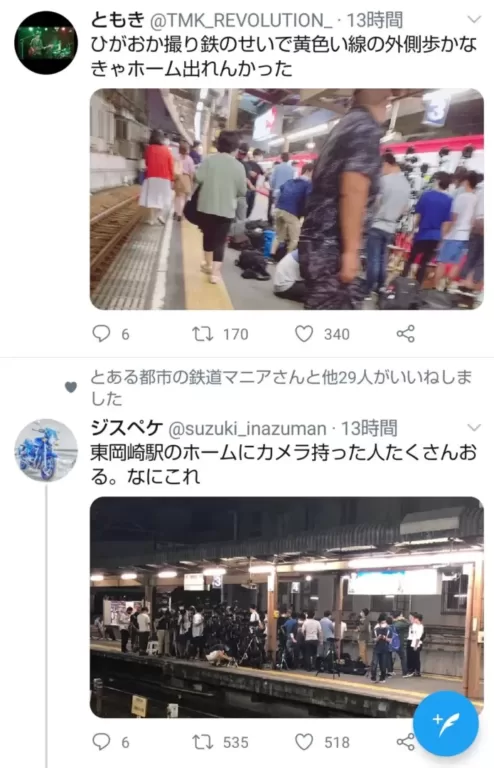Open the 'とある都市の鉄道マニアさん' liked-by notice
This screenshot has height=768, width=494.
282,387
